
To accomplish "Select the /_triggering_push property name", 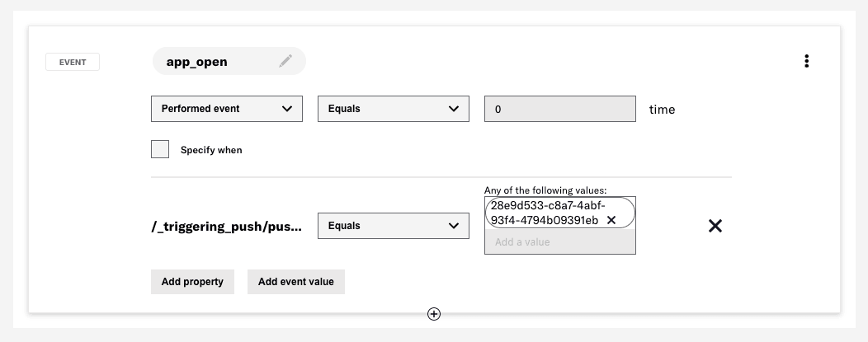I will 227,227.
